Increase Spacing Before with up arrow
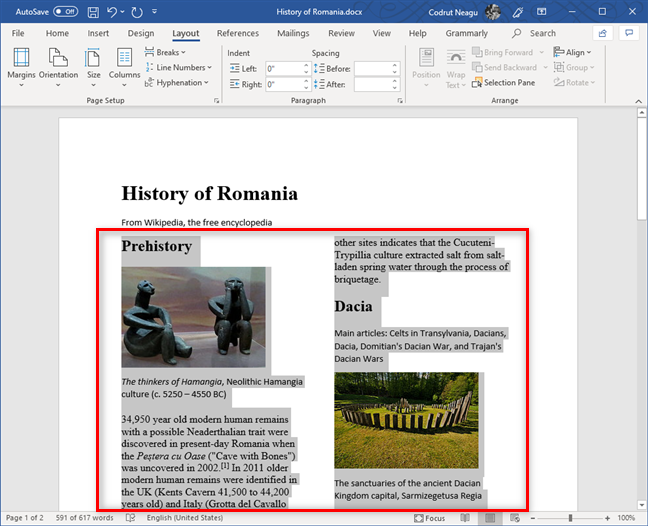Viewport: 648px width, 526px height. coord(395,65)
